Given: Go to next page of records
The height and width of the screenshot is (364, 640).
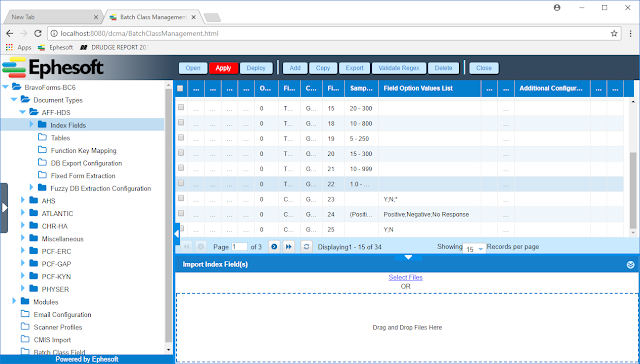Looking at the screenshot, I should pos(274,246).
